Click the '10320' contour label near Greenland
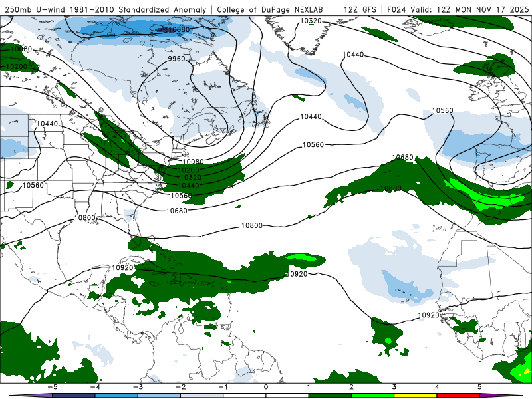Viewport: 532px width, 399px height. tap(311, 21)
